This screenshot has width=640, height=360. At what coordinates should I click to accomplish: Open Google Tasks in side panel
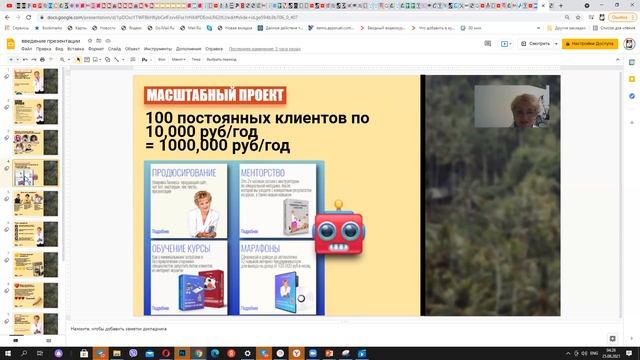[632, 96]
